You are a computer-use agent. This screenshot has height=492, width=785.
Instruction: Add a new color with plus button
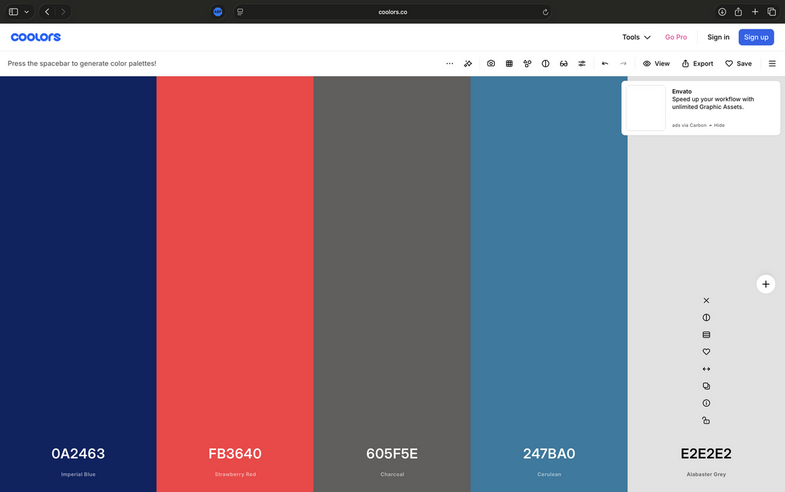point(766,284)
